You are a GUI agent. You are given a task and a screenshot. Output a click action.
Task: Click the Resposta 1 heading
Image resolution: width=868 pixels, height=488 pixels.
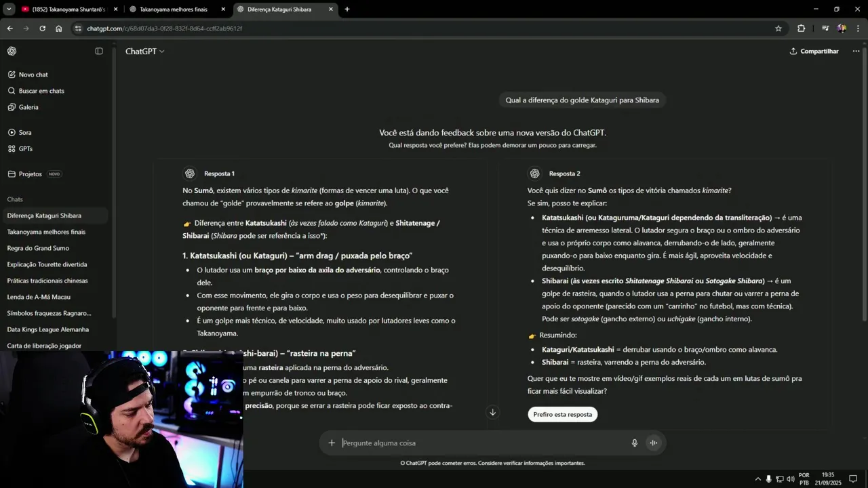219,174
